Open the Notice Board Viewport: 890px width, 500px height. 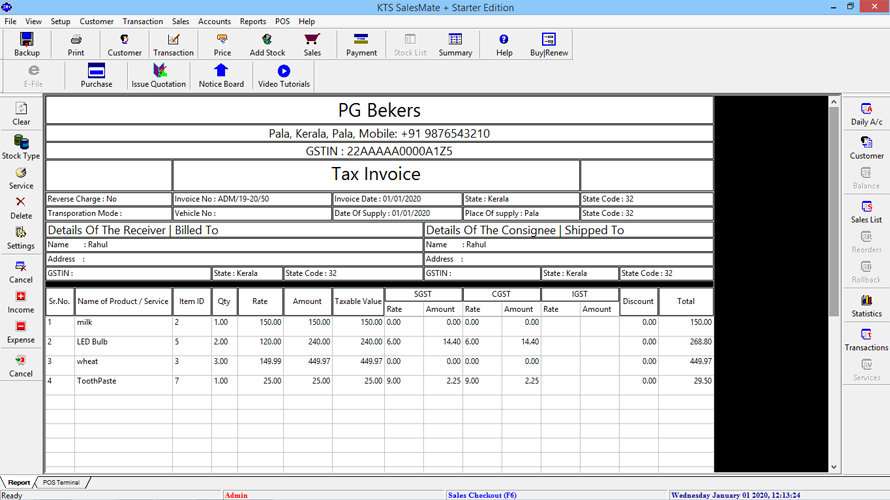(221, 76)
